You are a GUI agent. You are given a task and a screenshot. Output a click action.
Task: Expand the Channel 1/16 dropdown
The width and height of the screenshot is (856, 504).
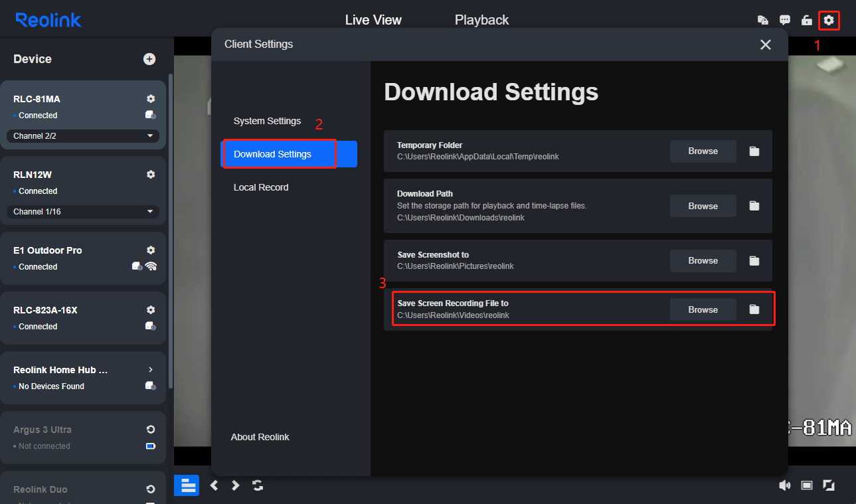(x=83, y=212)
